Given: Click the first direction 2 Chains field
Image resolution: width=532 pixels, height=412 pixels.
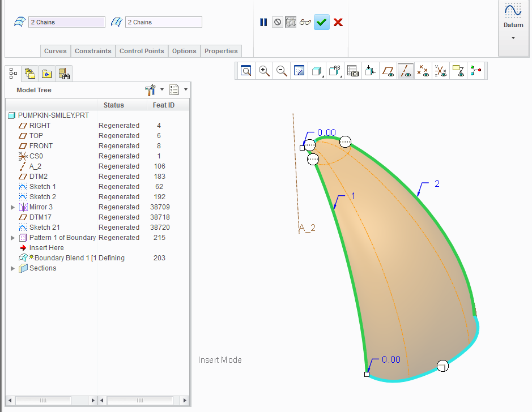Looking at the screenshot, I should tap(67, 22).
